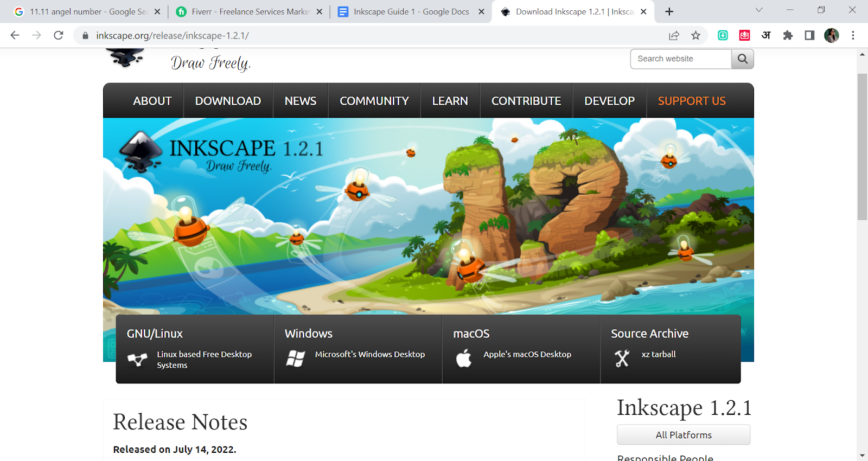Open the NEWS menu item

tap(301, 101)
